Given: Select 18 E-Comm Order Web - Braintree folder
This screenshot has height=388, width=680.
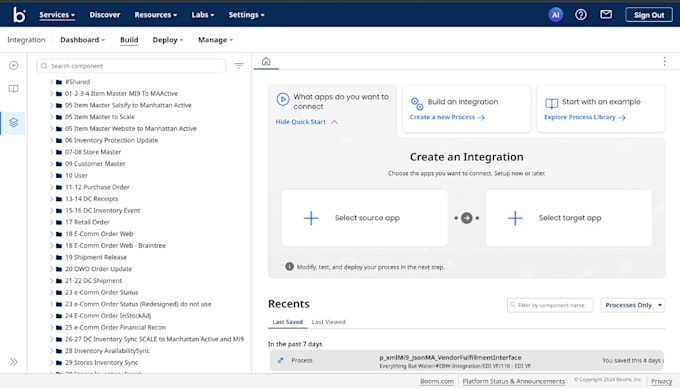Looking at the screenshot, I should 115,246.
